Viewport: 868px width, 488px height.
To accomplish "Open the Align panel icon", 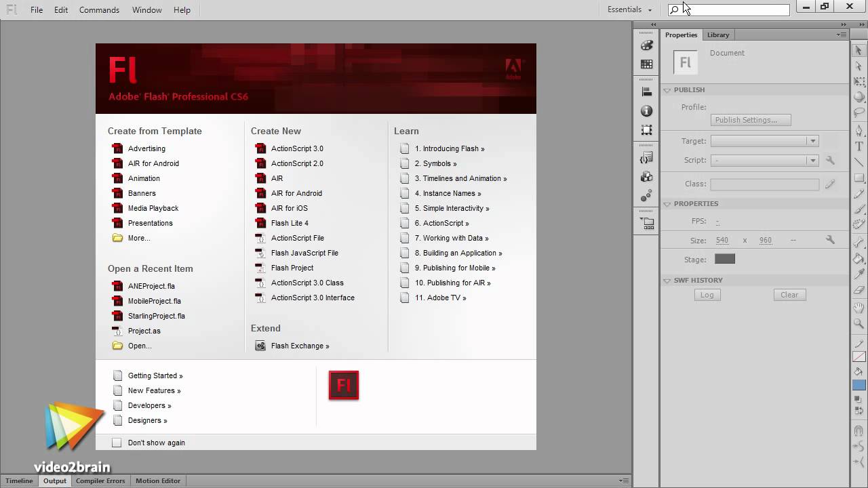I will click(647, 91).
